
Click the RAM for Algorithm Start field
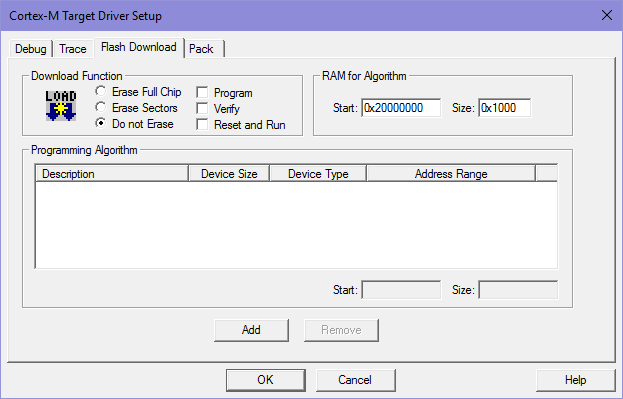pyautogui.click(x=401, y=108)
